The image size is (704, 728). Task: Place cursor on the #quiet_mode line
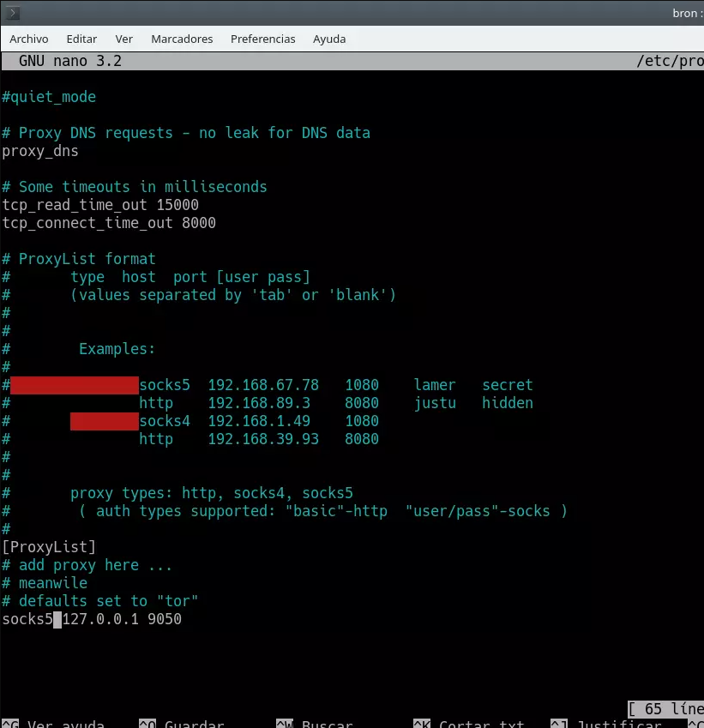[49, 97]
